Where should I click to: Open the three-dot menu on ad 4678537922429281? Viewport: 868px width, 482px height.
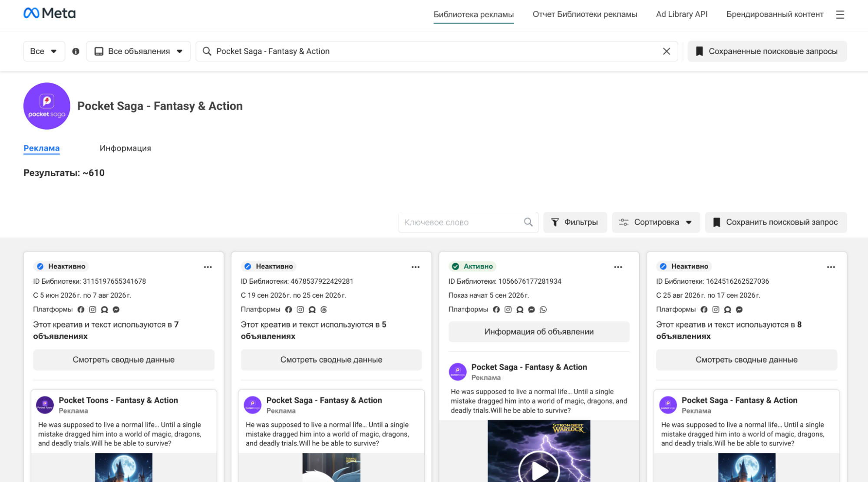(x=415, y=267)
